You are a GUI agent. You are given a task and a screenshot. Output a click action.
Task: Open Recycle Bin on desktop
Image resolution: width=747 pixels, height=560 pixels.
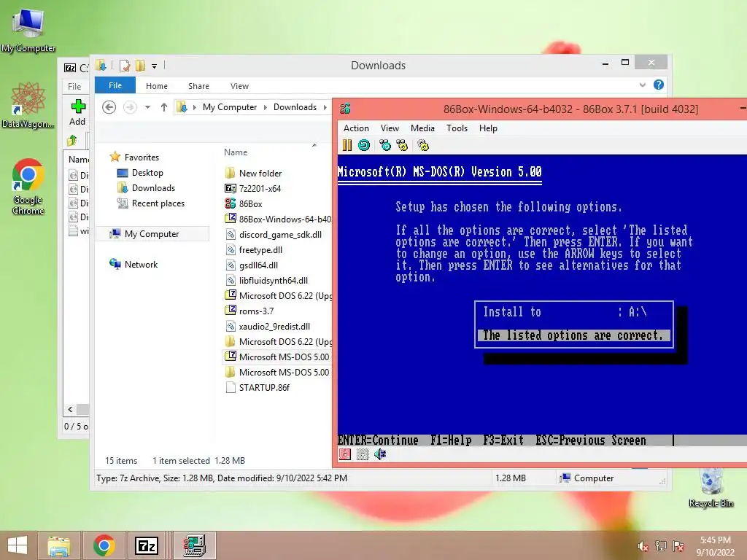coord(711,488)
